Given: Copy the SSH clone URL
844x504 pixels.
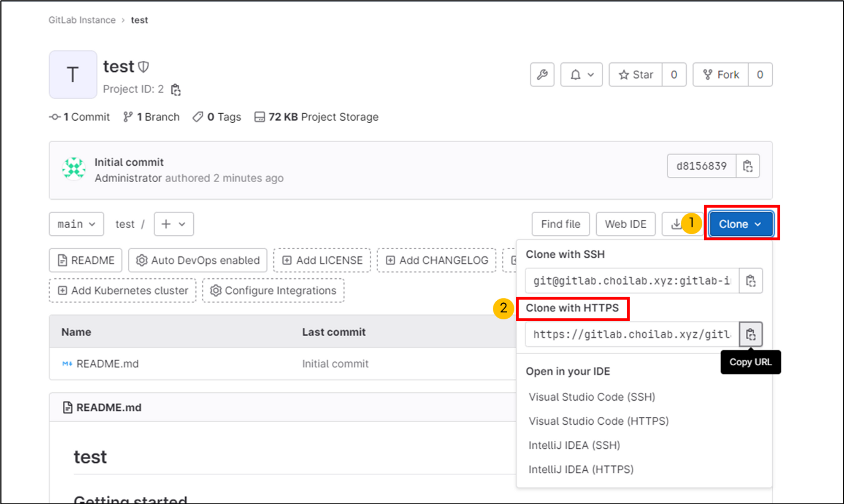Looking at the screenshot, I should click(x=750, y=281).
